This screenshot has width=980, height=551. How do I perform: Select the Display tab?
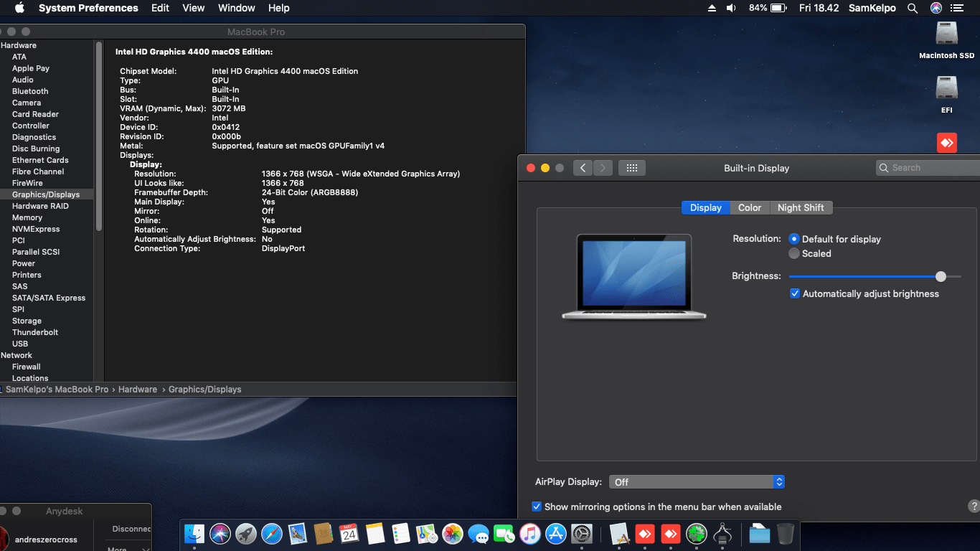[x=706, y=207]
